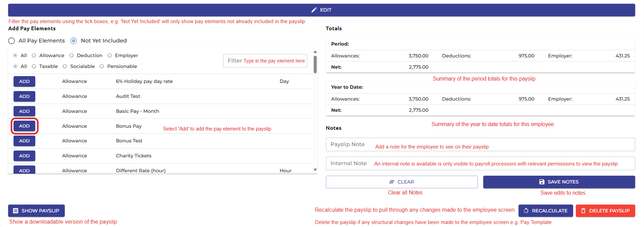Click the recalculate circular arrow icon
Image resolution: width=644 pixels, height=227 pixels.
(x=526, y=211)
